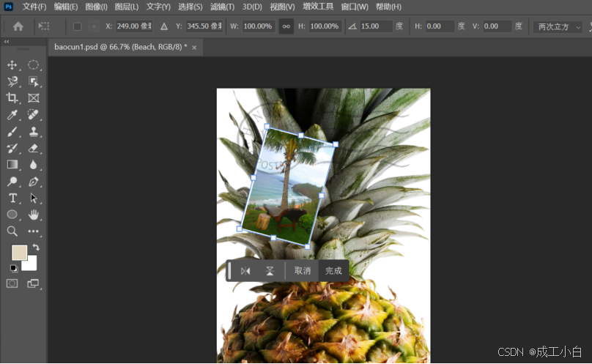Click the Y position field 345.50
The width and height of the screenshot is (592, 364).
pos(204,26)
